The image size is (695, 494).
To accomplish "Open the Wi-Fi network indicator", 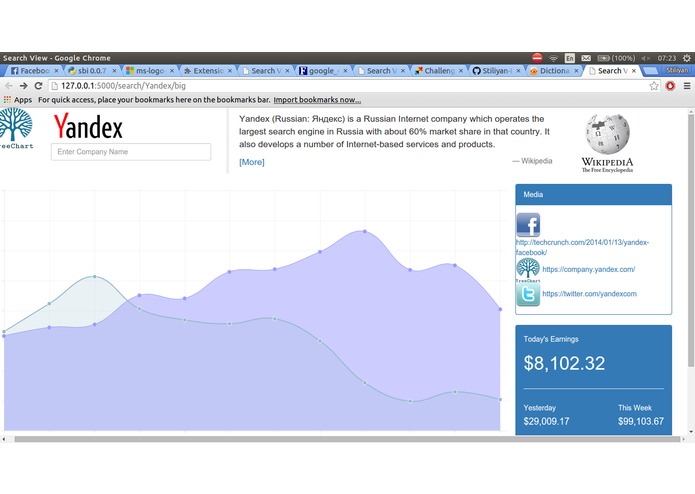I will coord(554,58).
